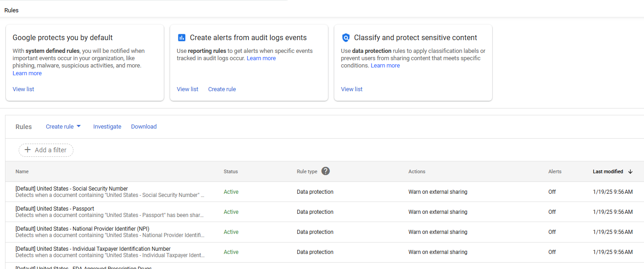644x269 pixels.
Task: Download the rules list
Action: point(144,127)
